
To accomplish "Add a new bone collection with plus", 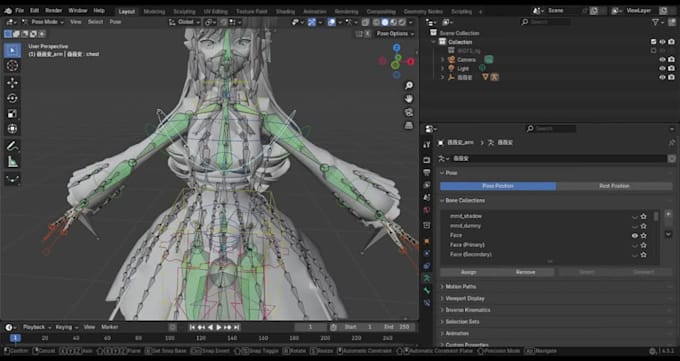I will pos(668,214).
